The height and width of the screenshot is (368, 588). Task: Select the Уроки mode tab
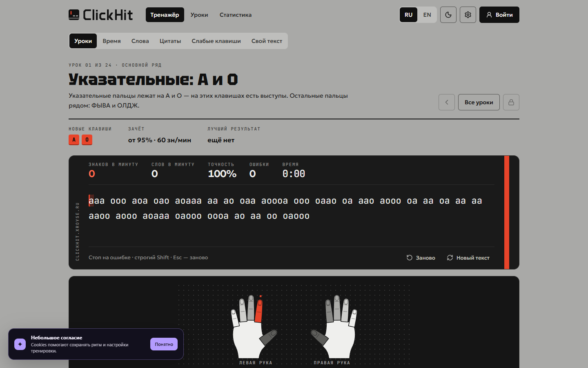pyautogui.click(x=83, y=41)
